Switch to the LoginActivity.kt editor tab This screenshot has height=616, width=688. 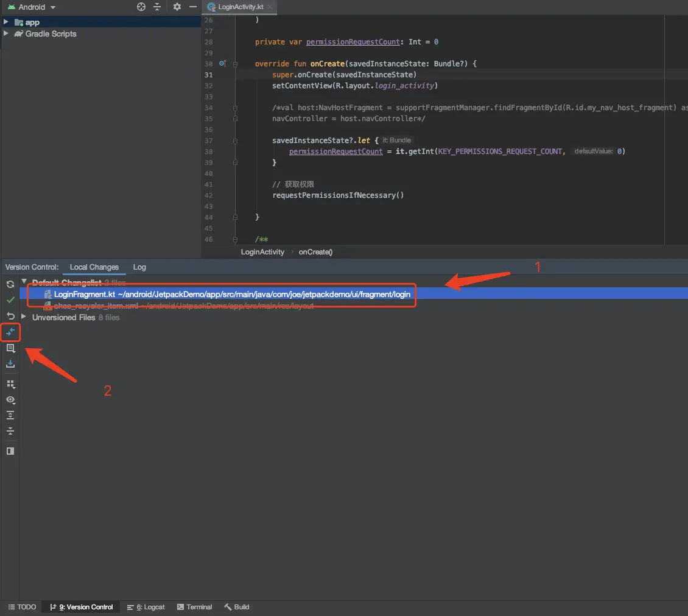coord(240,7)
